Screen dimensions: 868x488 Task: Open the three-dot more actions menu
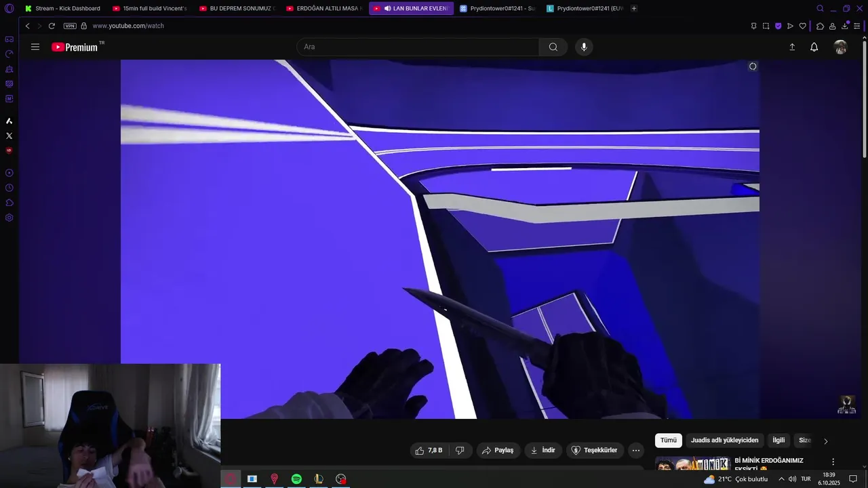pos(636,450)
